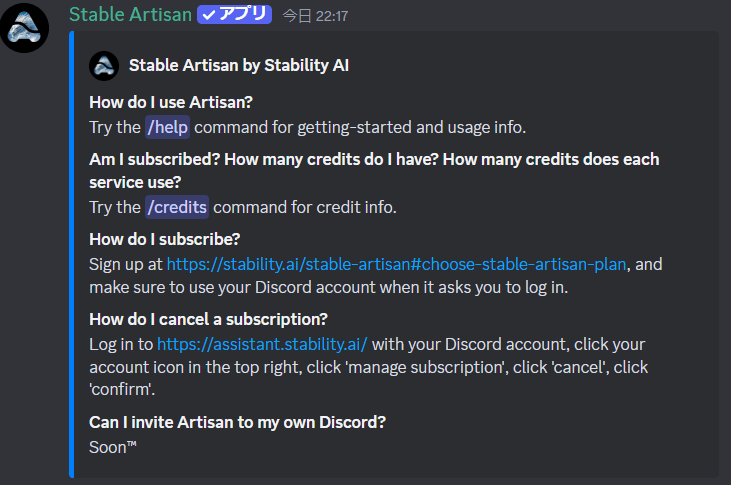Click the アプリ verified app badge

234,14
